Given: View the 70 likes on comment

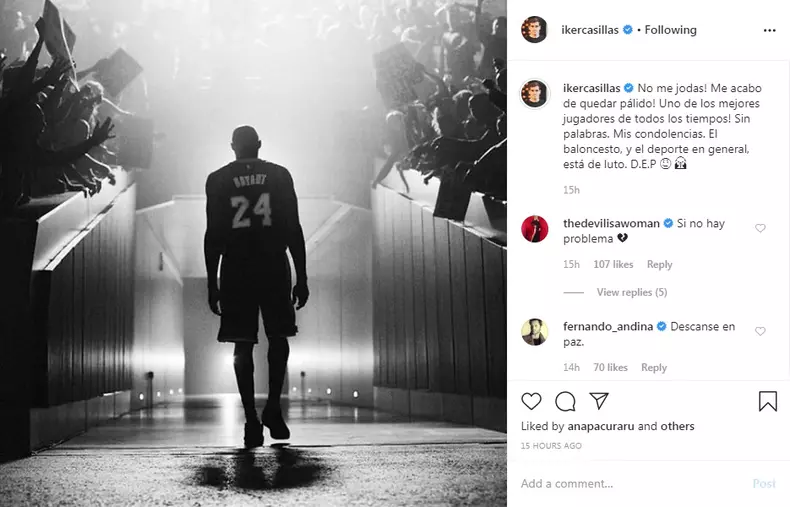Looking at the screenshot, I should tap(610, 367).
